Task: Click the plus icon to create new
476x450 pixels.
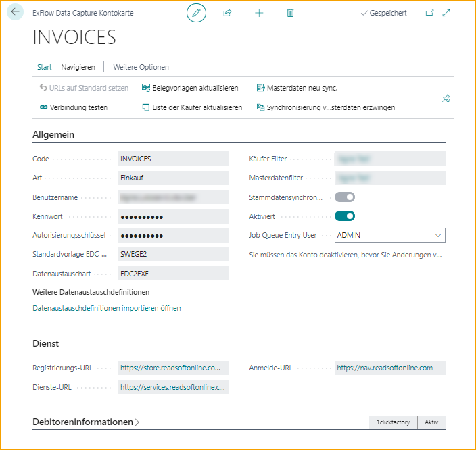Action: (x=259, y=13)
